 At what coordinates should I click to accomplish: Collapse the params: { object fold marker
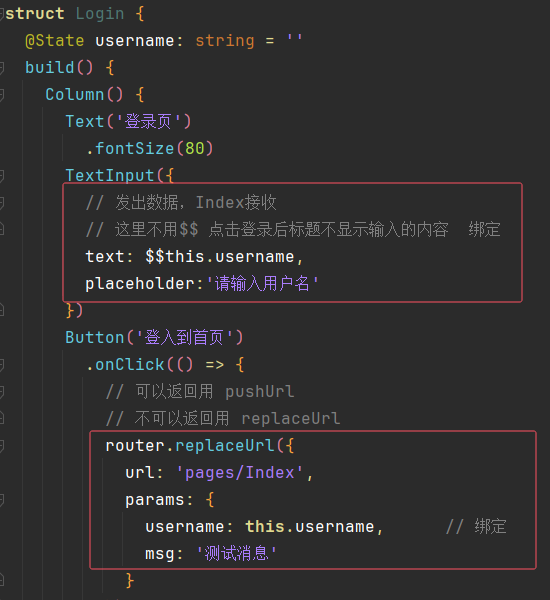[2, 500]
